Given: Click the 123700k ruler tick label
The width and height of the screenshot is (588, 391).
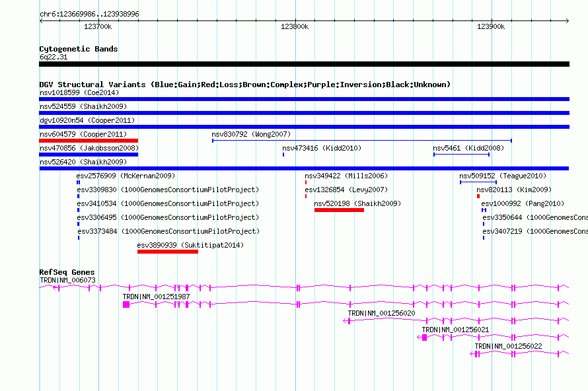Looking at the screenshot, I should tap(98, 26).
